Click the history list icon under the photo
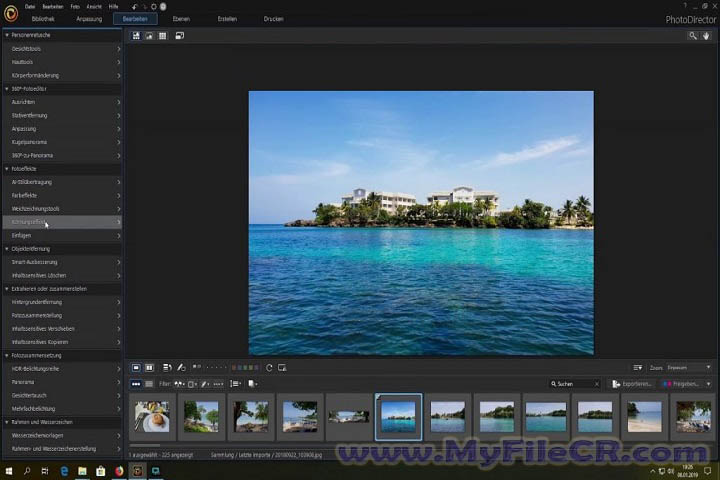 [x=167, y=367]
